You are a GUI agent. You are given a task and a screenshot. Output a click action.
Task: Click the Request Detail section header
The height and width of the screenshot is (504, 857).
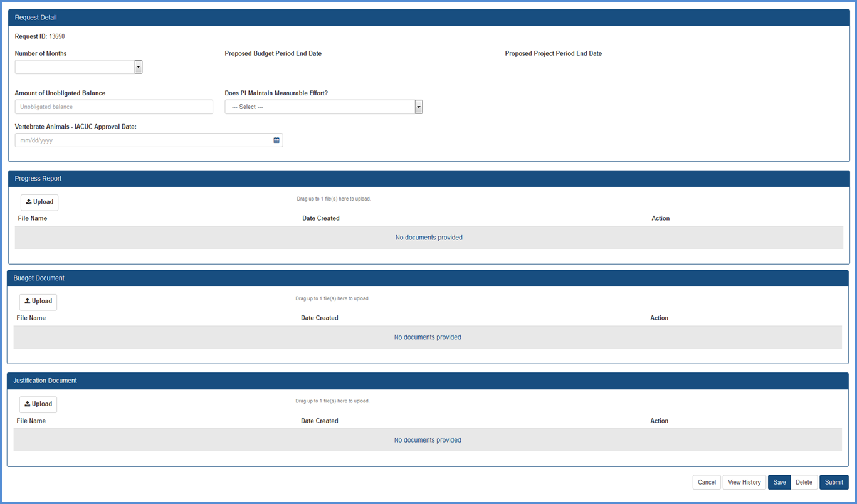pos(429,18)
